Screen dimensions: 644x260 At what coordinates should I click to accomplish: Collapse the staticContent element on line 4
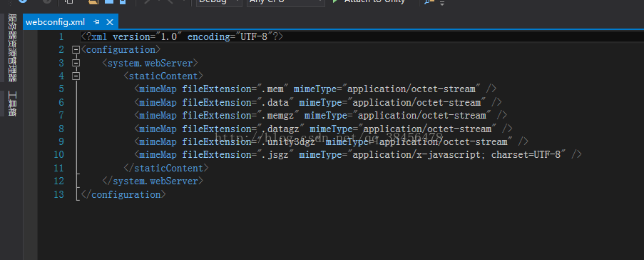(x=76, y=76)
